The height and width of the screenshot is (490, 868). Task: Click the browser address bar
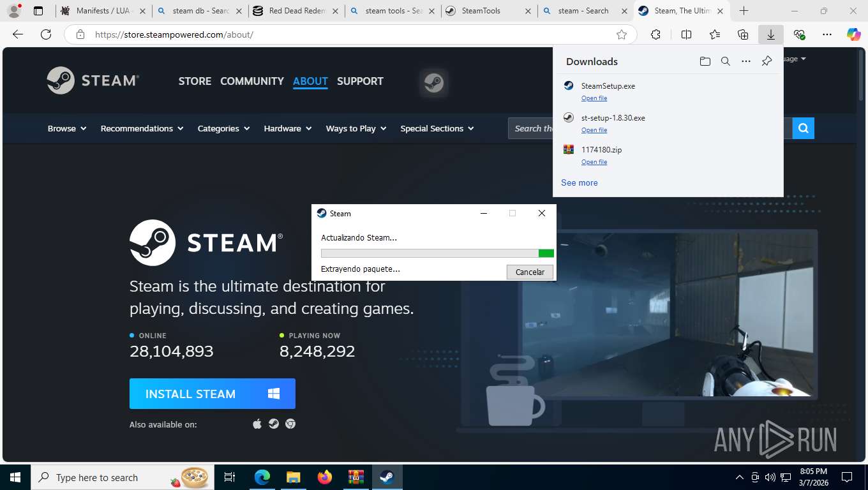tap(351, 34)
